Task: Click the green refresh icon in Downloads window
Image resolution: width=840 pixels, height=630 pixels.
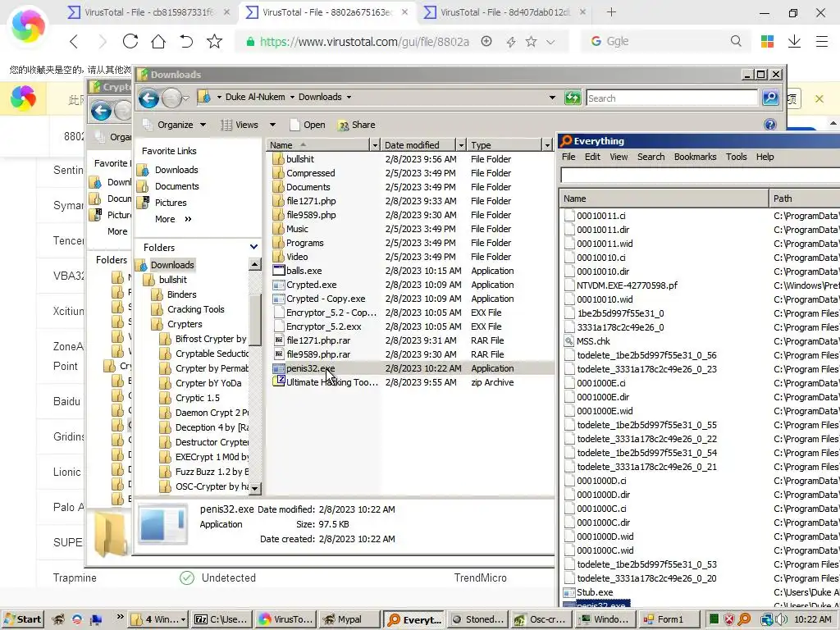Action: 573,98
